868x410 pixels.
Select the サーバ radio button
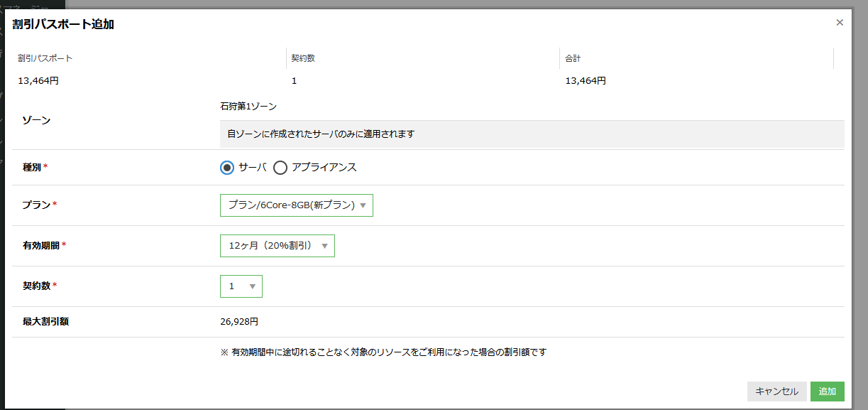[227, 168]
